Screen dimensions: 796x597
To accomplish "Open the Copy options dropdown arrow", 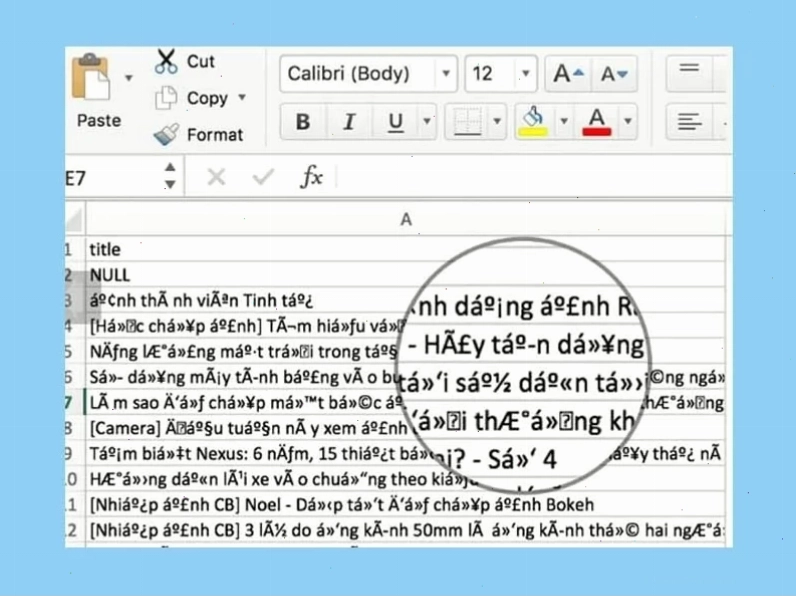I will (242, 97).
